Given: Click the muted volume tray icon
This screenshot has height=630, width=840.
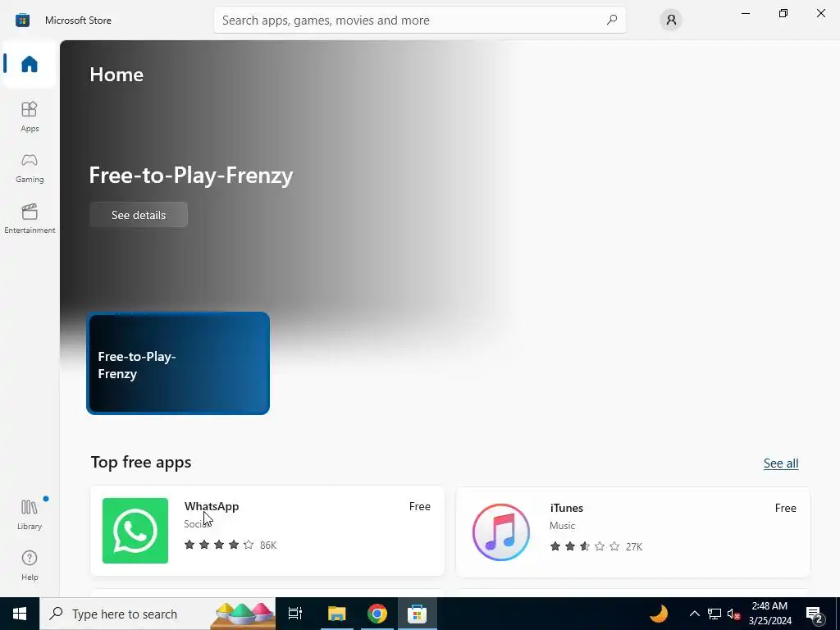Looking at the screenshot, I should point(733,614).
